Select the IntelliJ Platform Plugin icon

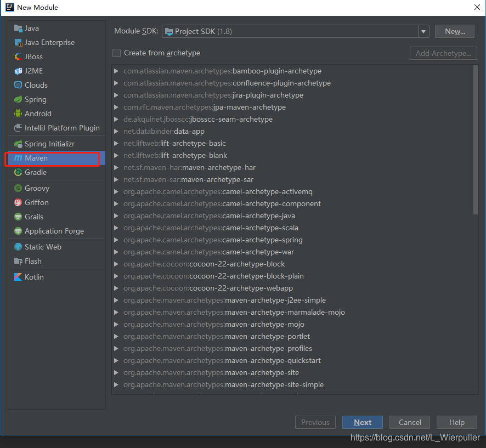(x=18, y=128)
